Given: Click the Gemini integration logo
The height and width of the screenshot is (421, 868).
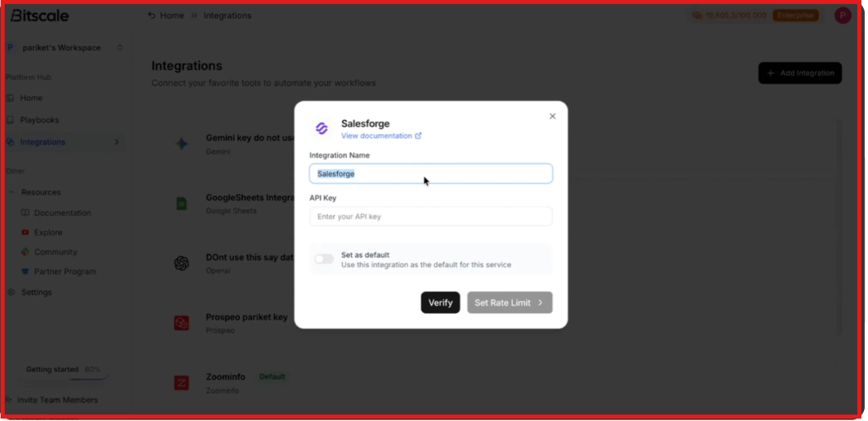Looking at the screenshot, I should click(x=182, y=144).
